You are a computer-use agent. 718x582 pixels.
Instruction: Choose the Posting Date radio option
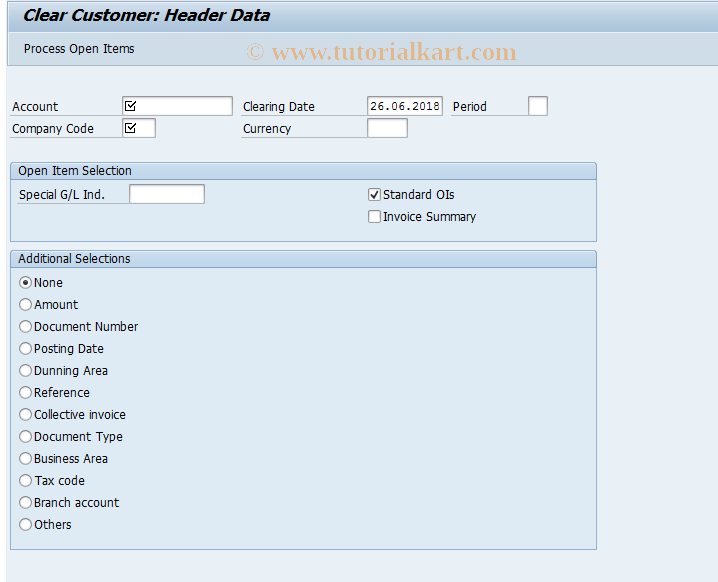pyautogui.click(x=26, y=348)
